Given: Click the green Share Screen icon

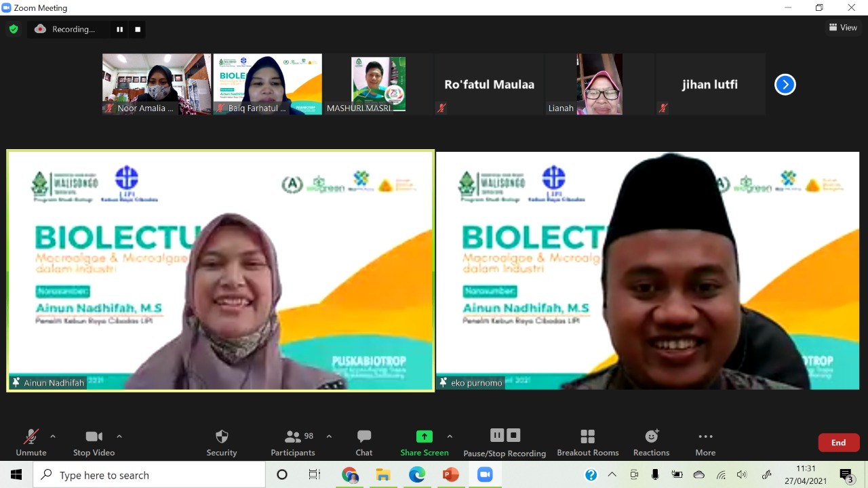Looking at the screenshot, I should pyautogui.click(x=424, y=436).
